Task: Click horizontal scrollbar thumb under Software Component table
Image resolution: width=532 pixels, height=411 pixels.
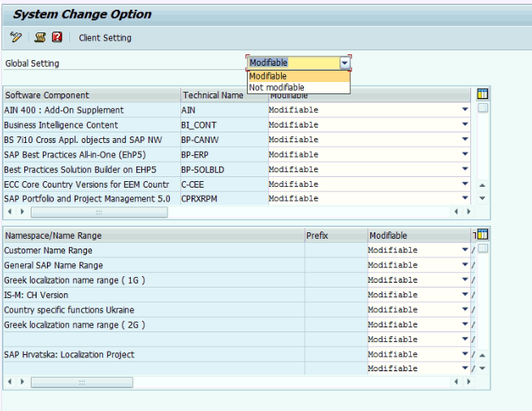Action: pyautogui.click(x=99, y=212)
